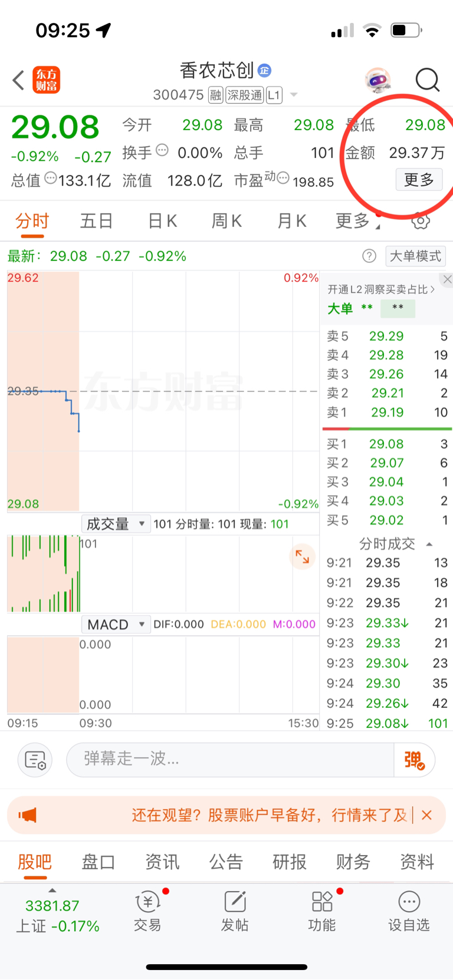This screenshot has height=980, width=453.
Task: Open the MACD indicator dropdown
Action: (116, 624)
